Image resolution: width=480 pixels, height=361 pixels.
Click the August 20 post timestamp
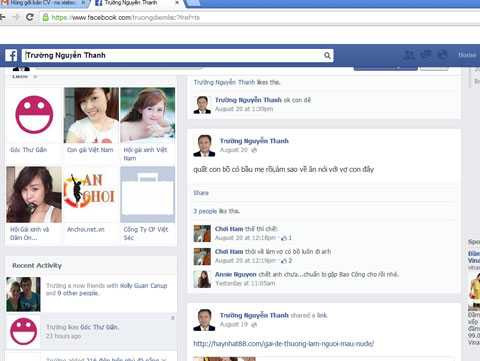point(234,150)
